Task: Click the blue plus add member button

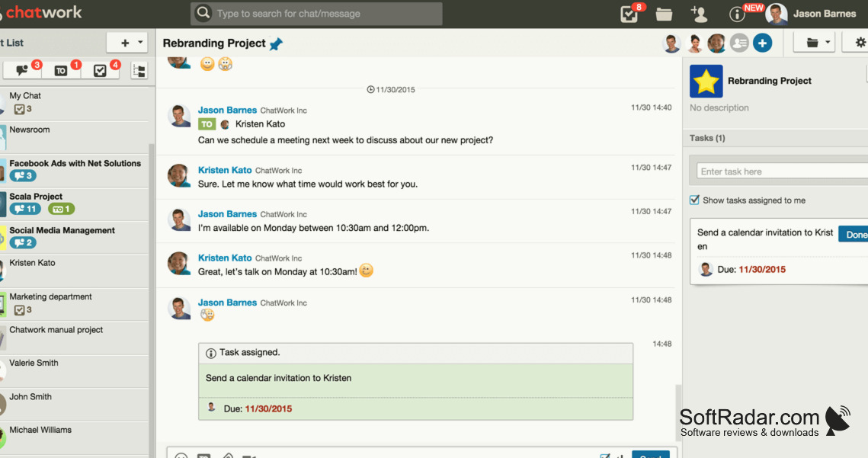Action: pos(762,43)
